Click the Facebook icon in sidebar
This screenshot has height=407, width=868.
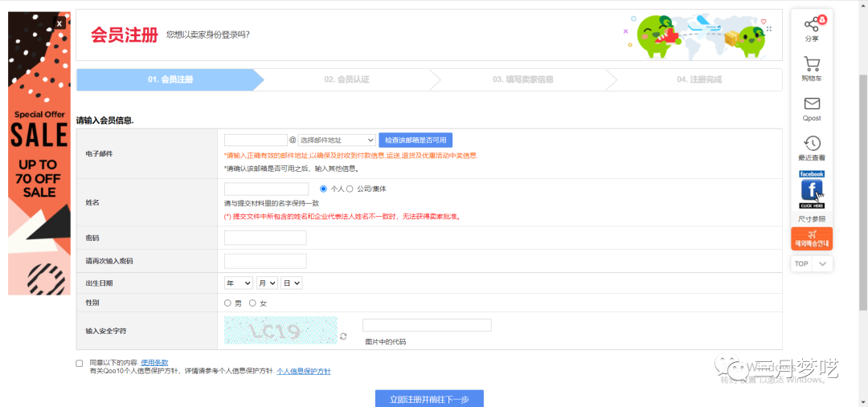(811, 191)
